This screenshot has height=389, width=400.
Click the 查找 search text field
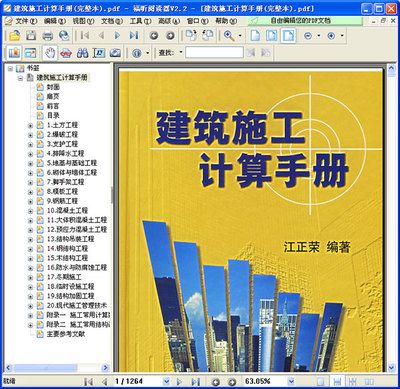(214, 52)
